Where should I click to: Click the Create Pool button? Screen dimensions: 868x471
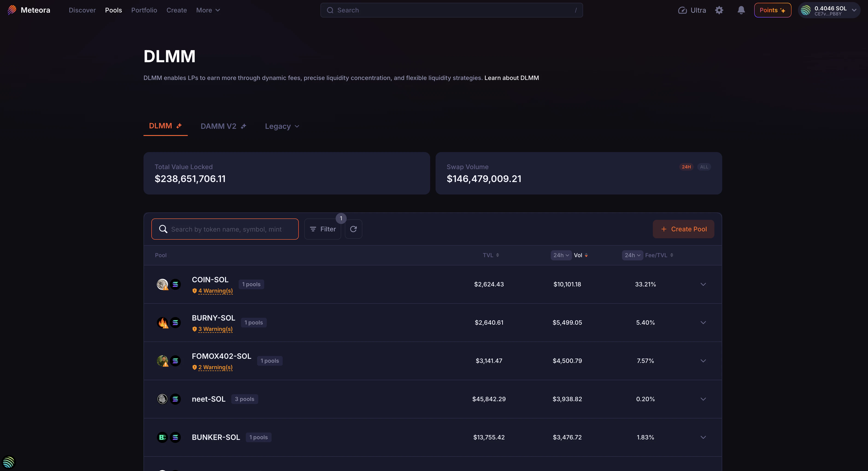(683, 229)
